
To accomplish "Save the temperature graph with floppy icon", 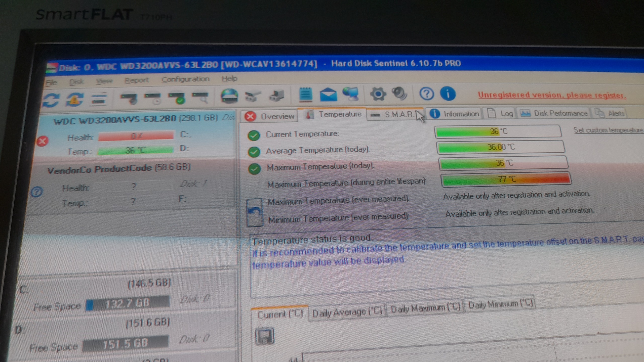I will (x=265, y=336).
